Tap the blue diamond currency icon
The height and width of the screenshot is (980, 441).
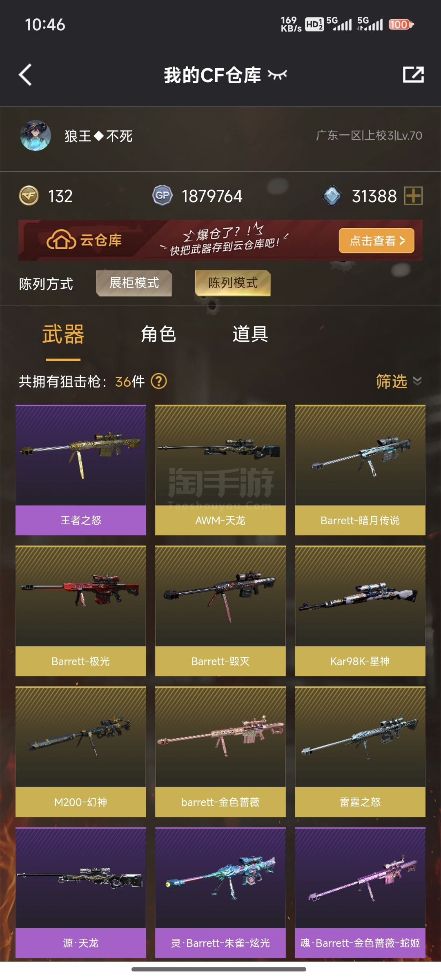[332, 196]
